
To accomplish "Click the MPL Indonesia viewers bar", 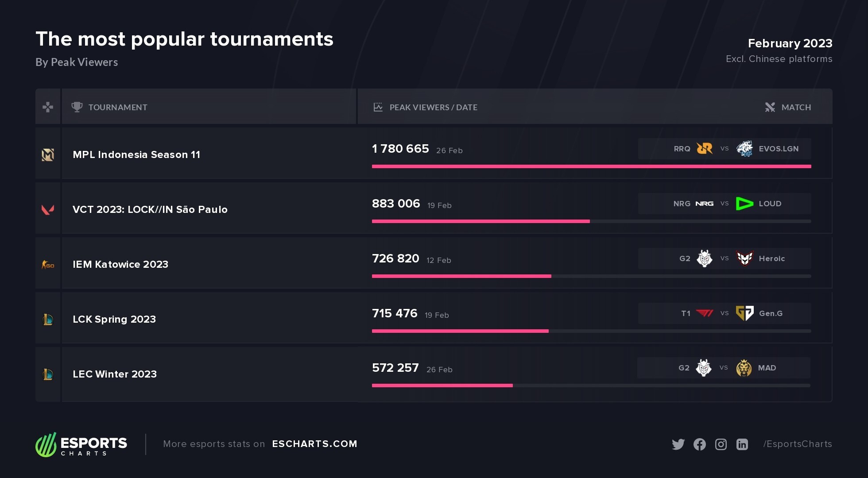I will click(x=591, y=166).
